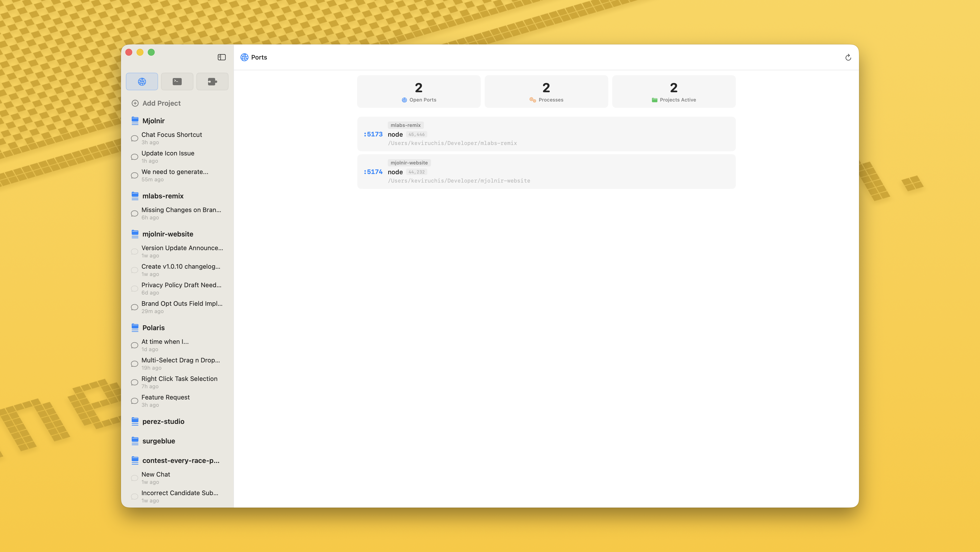Click chat bubble icon beside Update Icon Issue
This screenshot has width=980, height=552.
coord(134,157)
